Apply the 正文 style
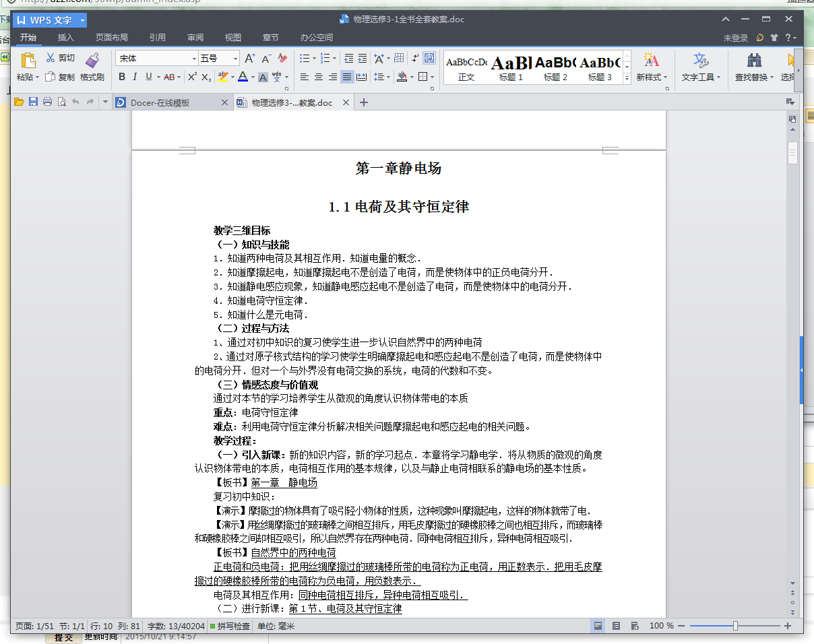This screenshot has height=644, width=814. [x=466, y=68]
